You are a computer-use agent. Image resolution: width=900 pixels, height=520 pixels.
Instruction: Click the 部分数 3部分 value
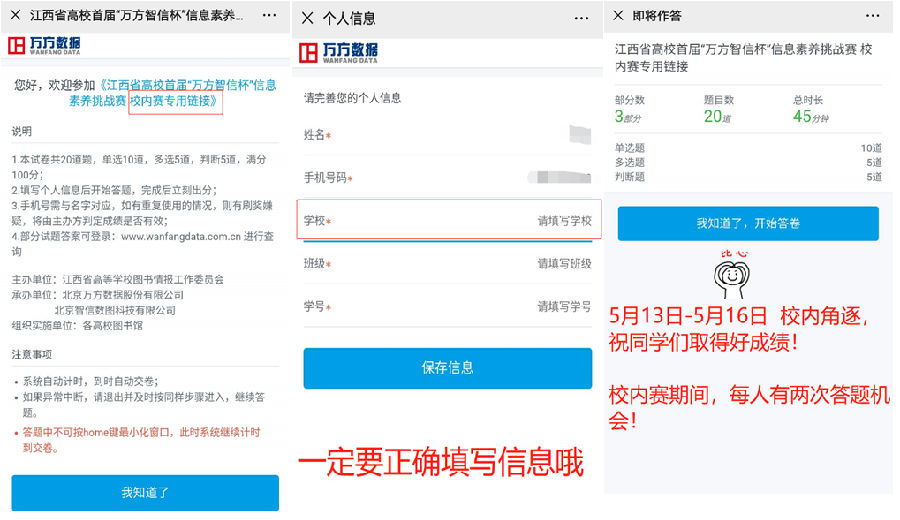point(627,117)
